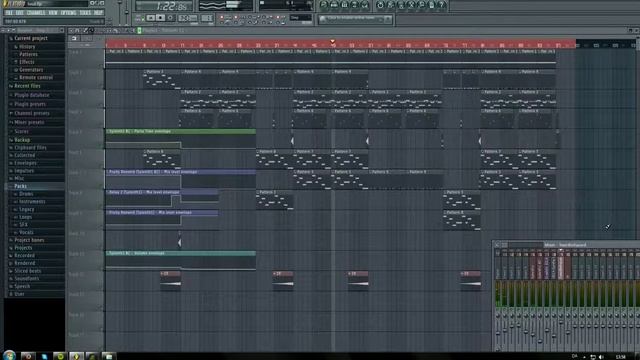This screenshot has height=360, width=640.
Task: Open the Windows Start button
Action: 9,355
